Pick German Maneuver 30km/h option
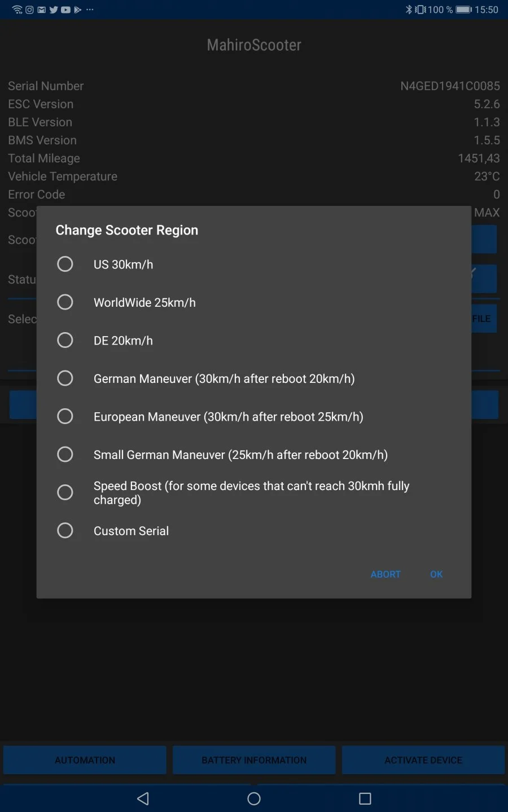This screenshot has width=508, height=812. 65,378
